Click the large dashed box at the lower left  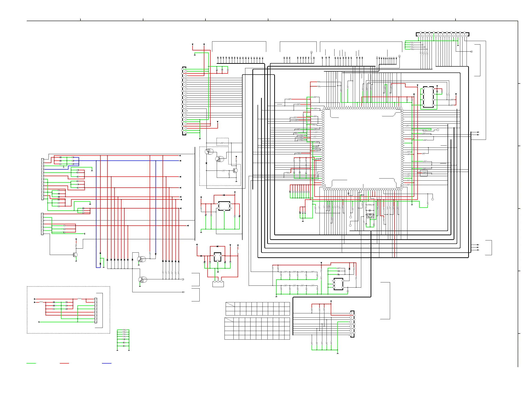pos(68,310)
